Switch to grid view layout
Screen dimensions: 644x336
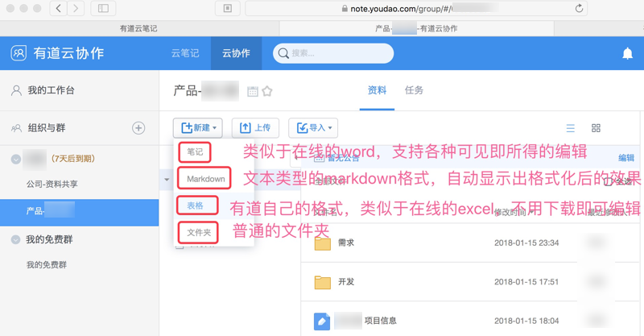[596, 128]
